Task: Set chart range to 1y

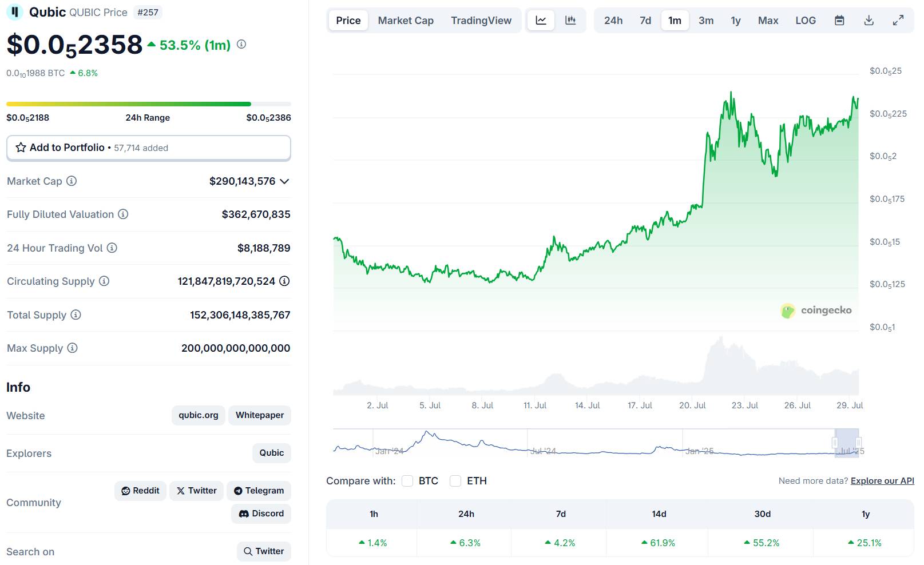Action: click(736, 21)
